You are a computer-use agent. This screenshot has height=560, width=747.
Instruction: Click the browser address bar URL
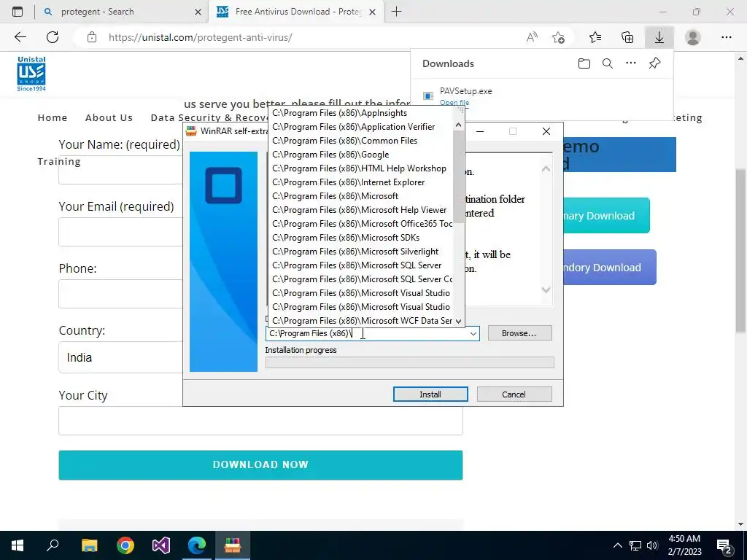[200, 37]
